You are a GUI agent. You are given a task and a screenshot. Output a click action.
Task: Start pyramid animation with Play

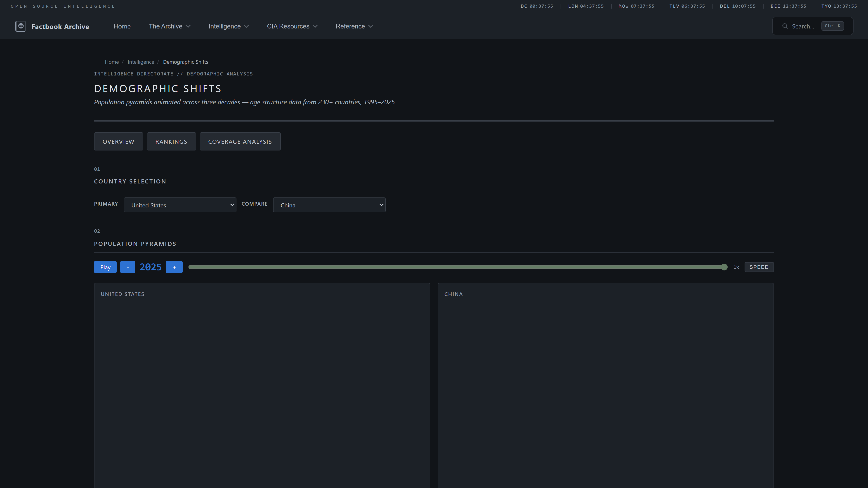click(105, 267)
